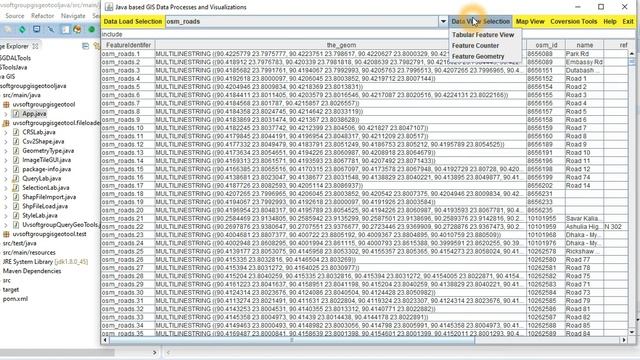Viewport: 640px width, 360px height.
Task: Click the file icon of CRSLab.java
Action: pos(16,132)
